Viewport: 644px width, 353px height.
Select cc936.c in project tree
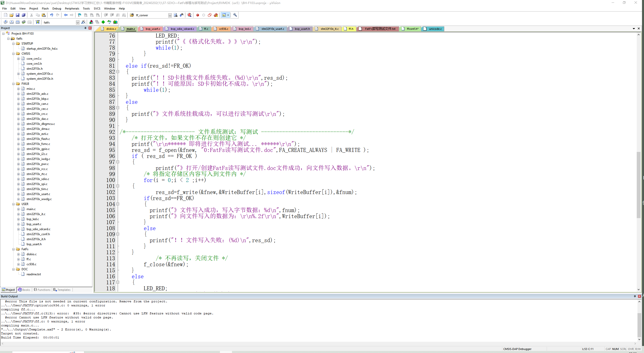[31, 264]
